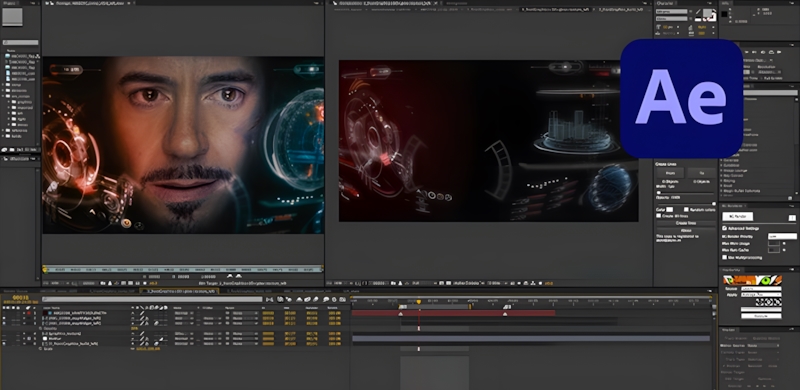Toggle the Advanced Settings checkbox

pos(724,228)
